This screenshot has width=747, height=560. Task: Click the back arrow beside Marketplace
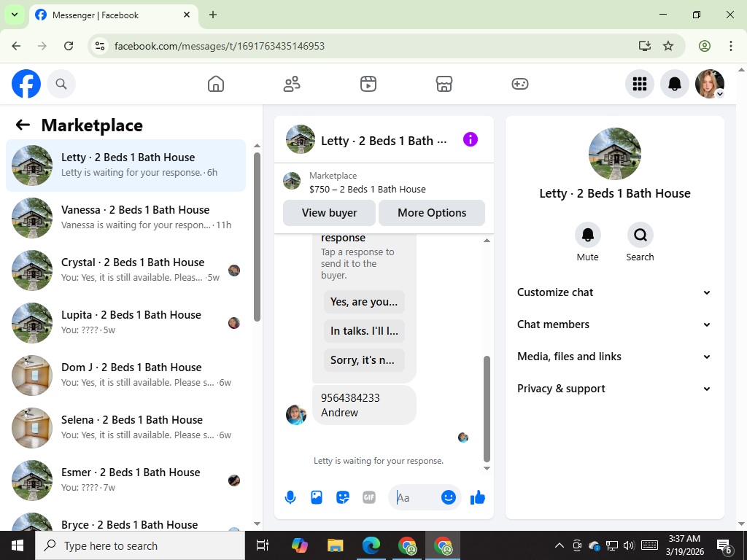23,125
